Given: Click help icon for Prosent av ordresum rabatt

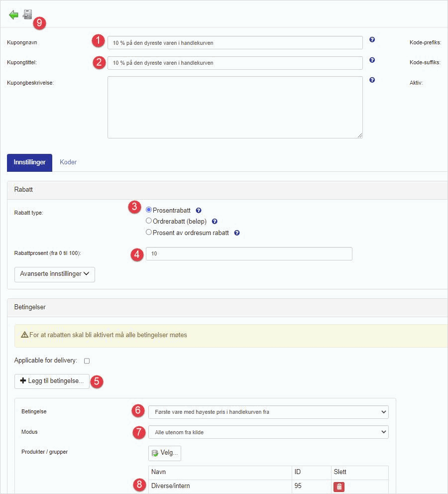Looking at the screenshot, I should coord(237,233).
